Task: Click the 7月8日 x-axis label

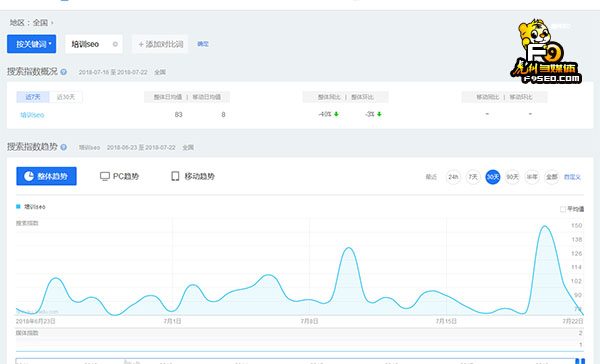Action: click(x=309, y=321)
